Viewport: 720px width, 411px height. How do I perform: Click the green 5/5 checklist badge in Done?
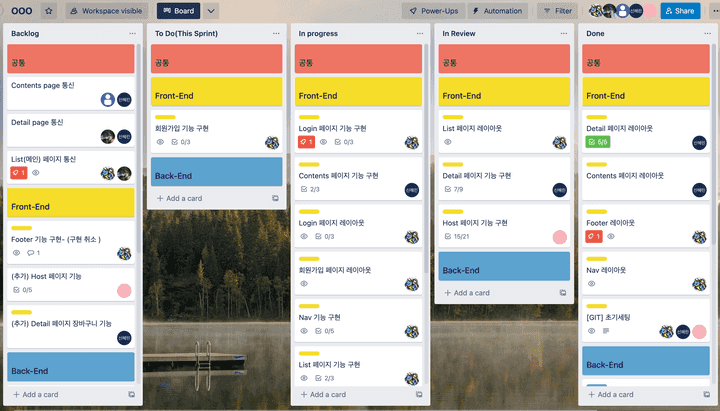(x=598, y=142)
